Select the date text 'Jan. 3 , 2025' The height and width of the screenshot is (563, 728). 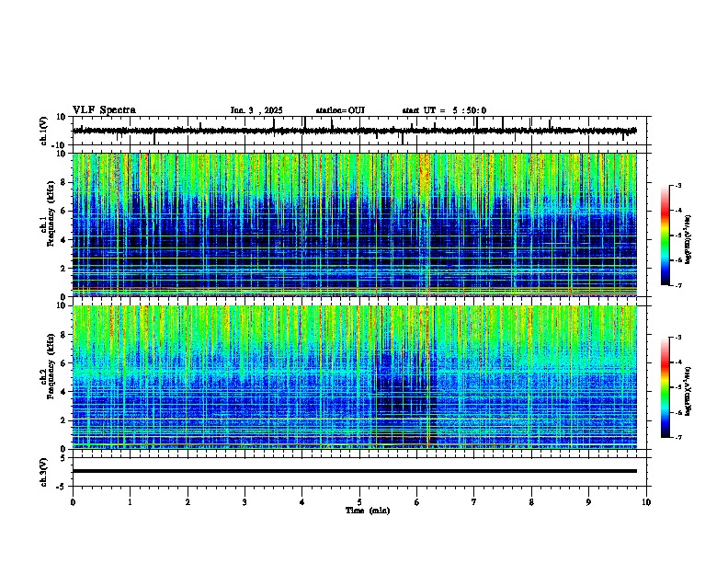[256, 110]
